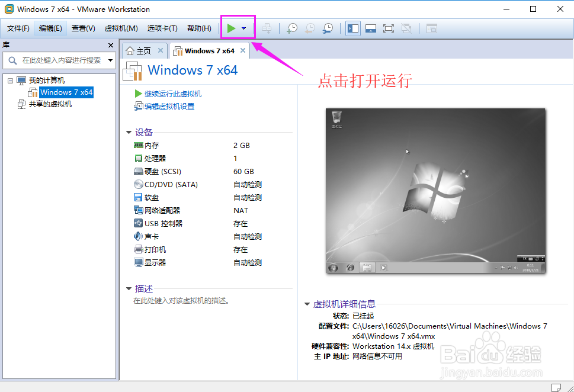The image size is (574, 392).
Task: Open the 帮助(H) menu
Action: pyautogui.click(x=199, y=28)
